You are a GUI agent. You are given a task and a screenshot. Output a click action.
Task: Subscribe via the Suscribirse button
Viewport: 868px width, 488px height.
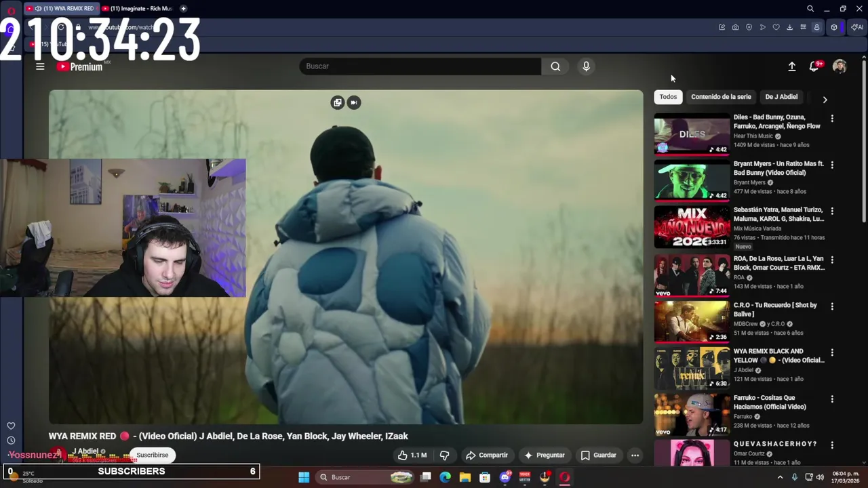(x=152, y=455)
